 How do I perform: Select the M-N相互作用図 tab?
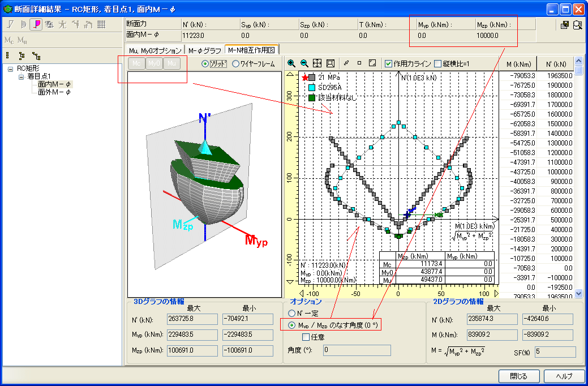click(x=252, y=49)
